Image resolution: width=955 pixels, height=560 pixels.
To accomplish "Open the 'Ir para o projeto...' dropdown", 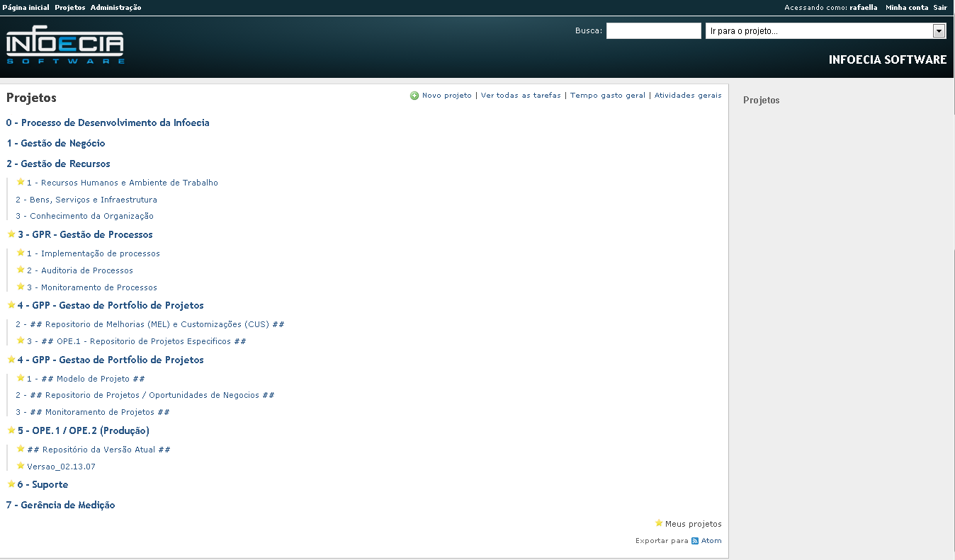I will pyautogui.click(x=826, y=30).
